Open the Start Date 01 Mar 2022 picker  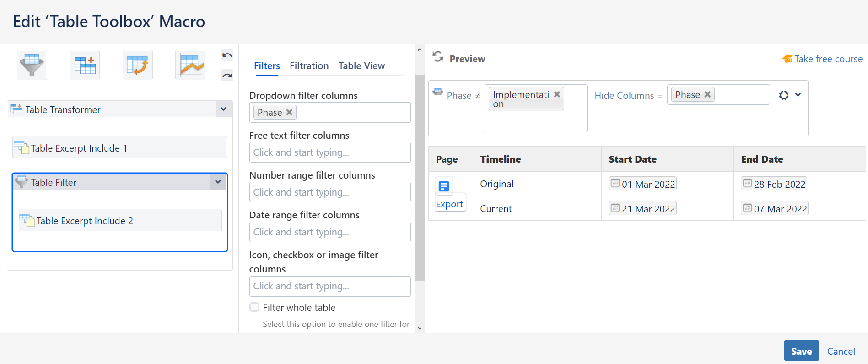(x=643, y=184)
